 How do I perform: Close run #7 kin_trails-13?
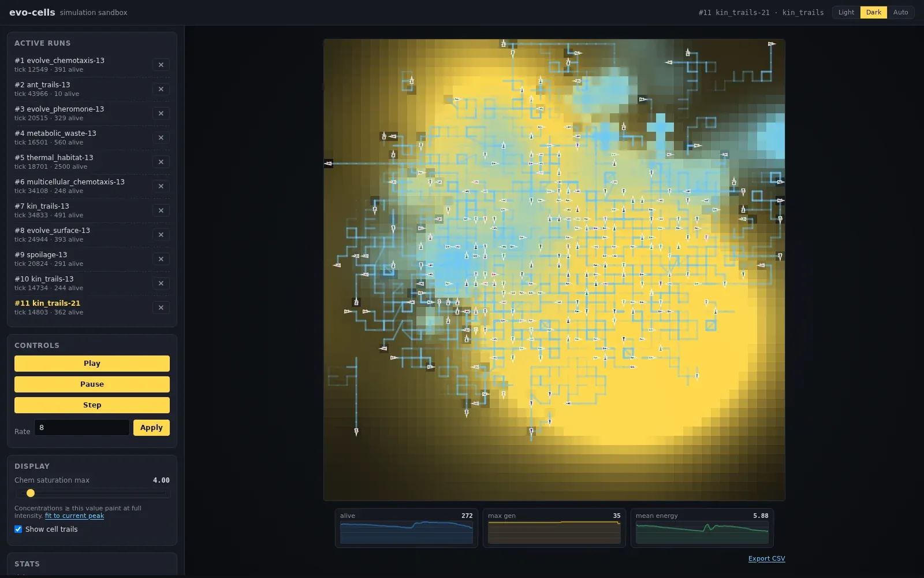pos(161,210)
